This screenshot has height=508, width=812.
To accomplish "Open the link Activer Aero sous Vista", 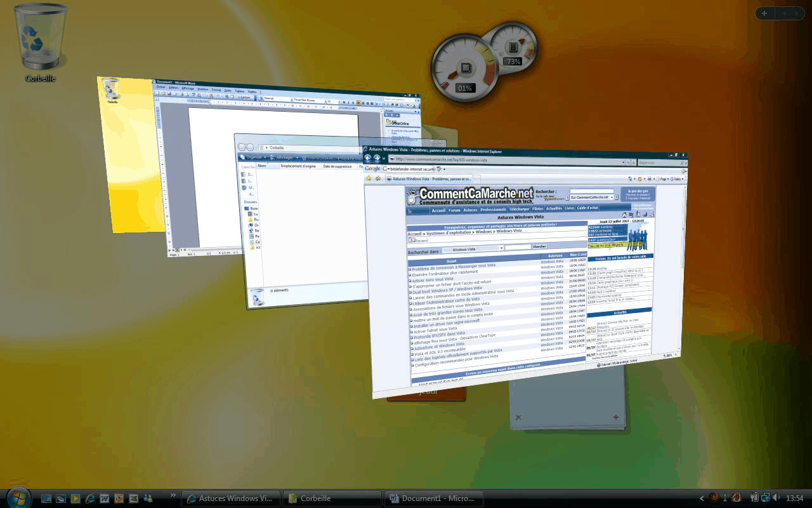I will (x=432, y=279).
